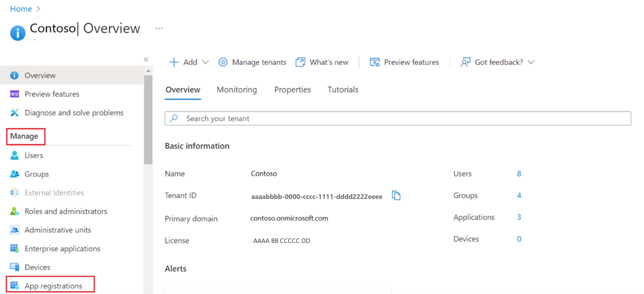The image size is (644, 294).
Task: Open Diagnose and solve problems tool
Action: coord(74,113)
